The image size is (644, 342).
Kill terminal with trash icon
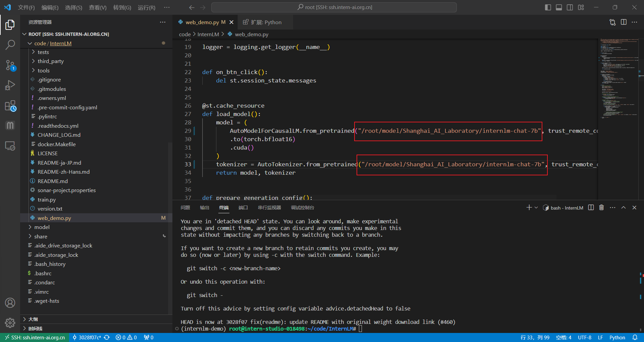(601, 208)
